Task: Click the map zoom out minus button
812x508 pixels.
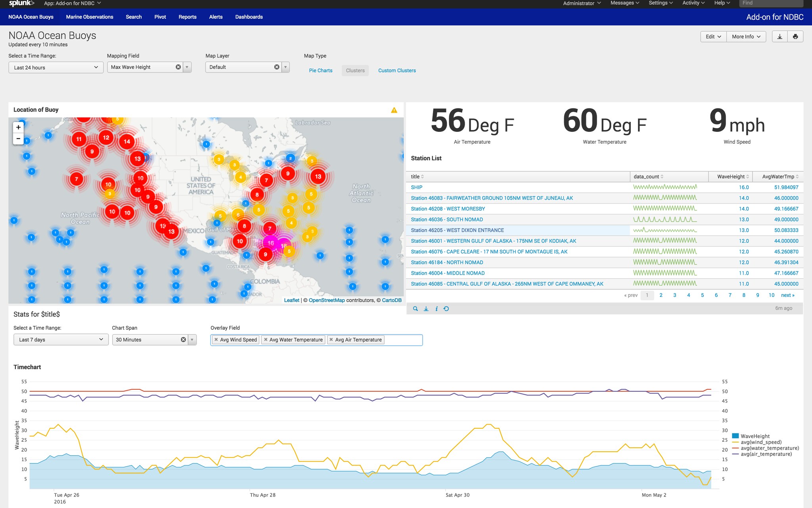Action: [x=18, y=139]
